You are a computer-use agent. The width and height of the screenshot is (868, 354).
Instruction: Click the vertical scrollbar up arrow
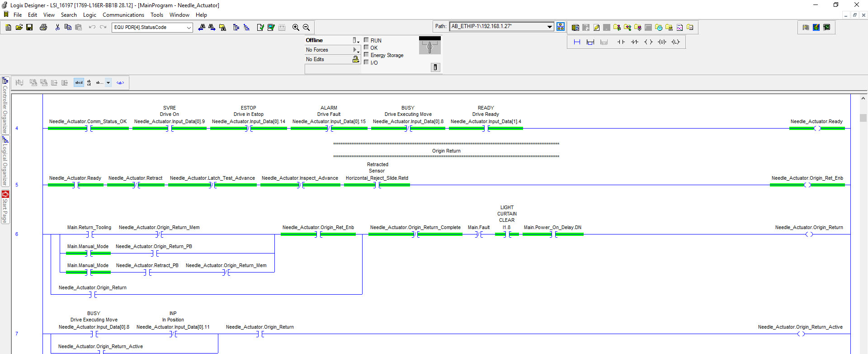click(x=863, y=98)
